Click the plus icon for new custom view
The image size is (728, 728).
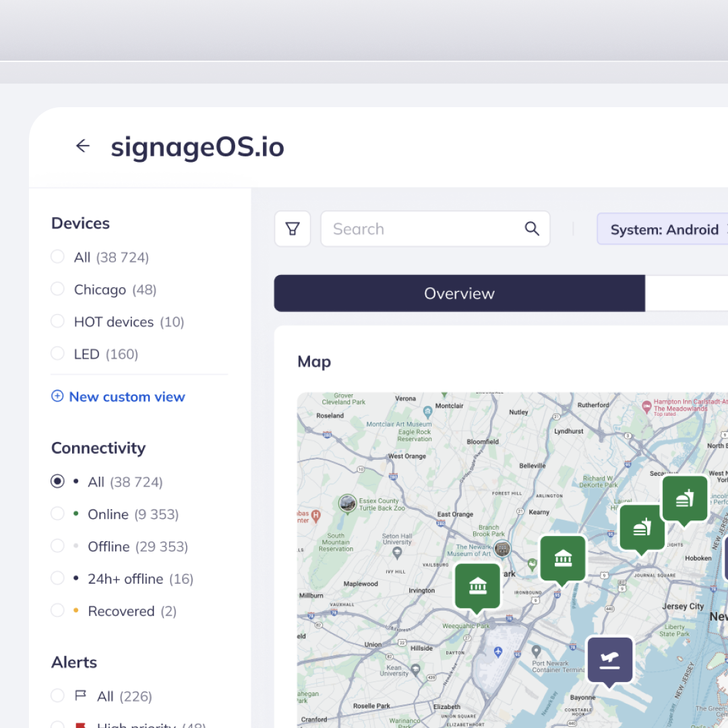(x=57, y=396)
